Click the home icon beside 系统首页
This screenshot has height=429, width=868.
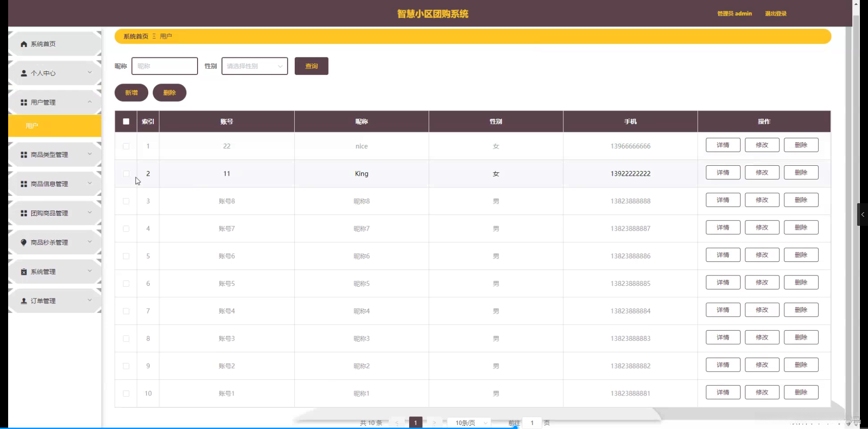24,44
